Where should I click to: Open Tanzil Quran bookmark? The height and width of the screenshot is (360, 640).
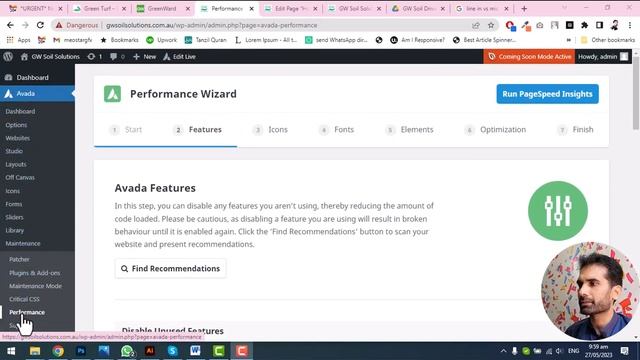[x=206, y=40]
